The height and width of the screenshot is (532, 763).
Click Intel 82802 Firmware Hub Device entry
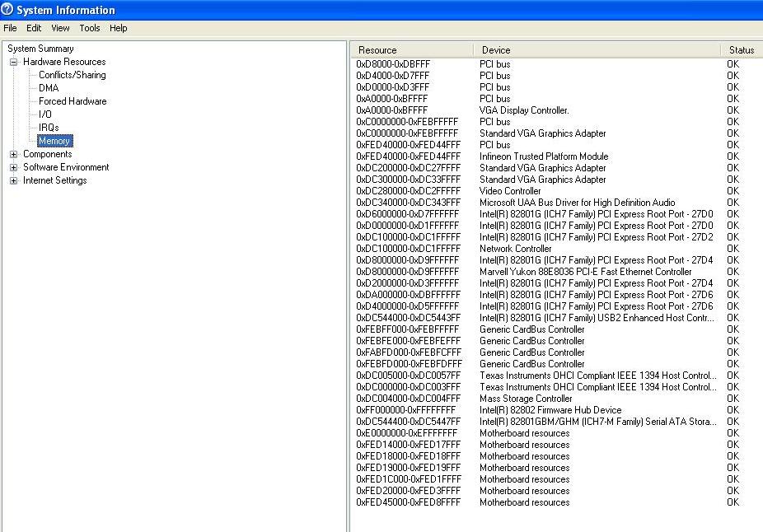[550, 410]
